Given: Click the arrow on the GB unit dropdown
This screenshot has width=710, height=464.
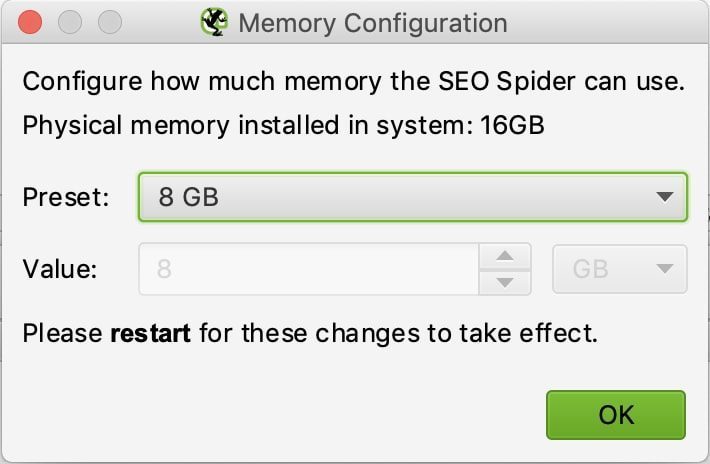Looking at the screenshot, I should tap(664, 269).
